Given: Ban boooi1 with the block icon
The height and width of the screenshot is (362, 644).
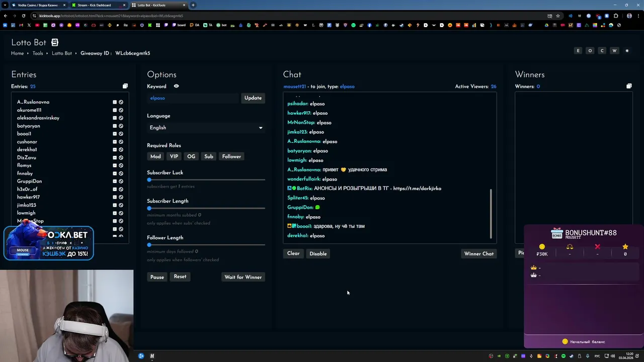Looking at the screenshot, I should [x=121, y=134].
